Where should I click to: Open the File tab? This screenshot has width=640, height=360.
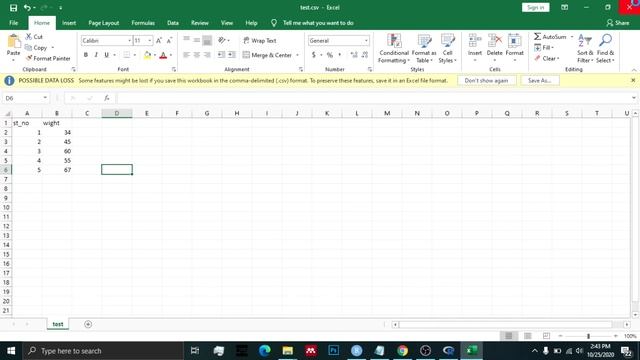(13, 23)
